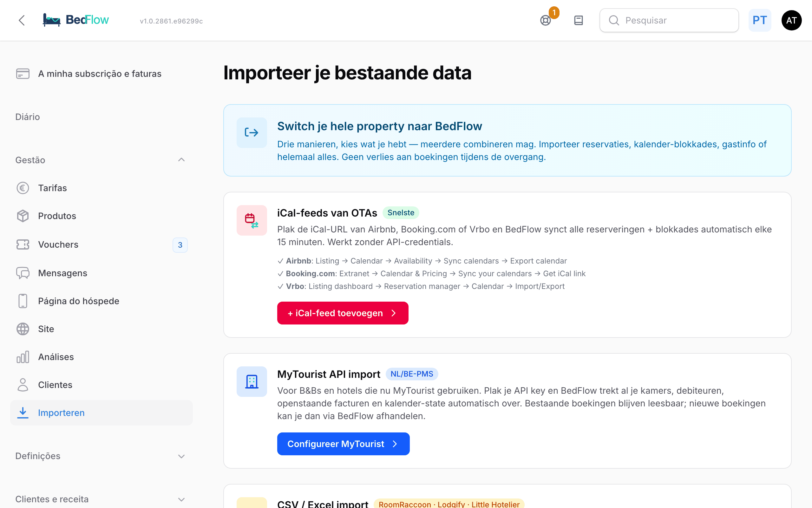812x508 pixels.
Task: Click the switch-property arrow icon in banner
Action: pyautogui.click(x=252, y=133)
